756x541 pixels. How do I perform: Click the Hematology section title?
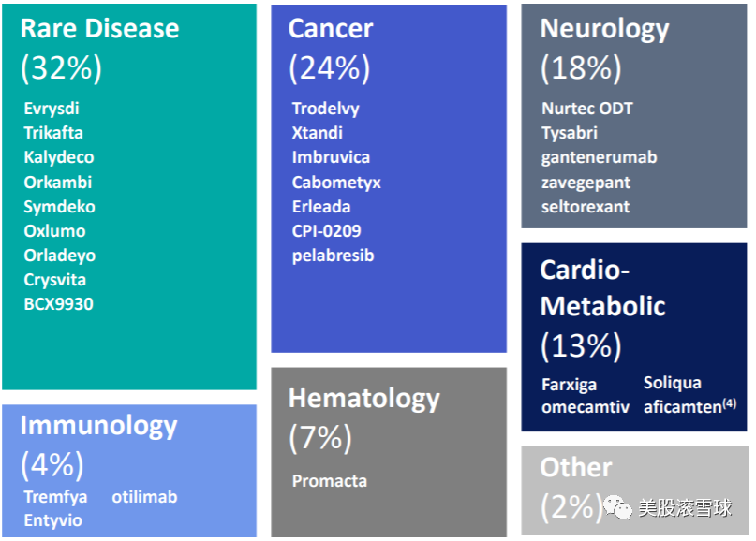pyautogui.click(x=363, y=398)
